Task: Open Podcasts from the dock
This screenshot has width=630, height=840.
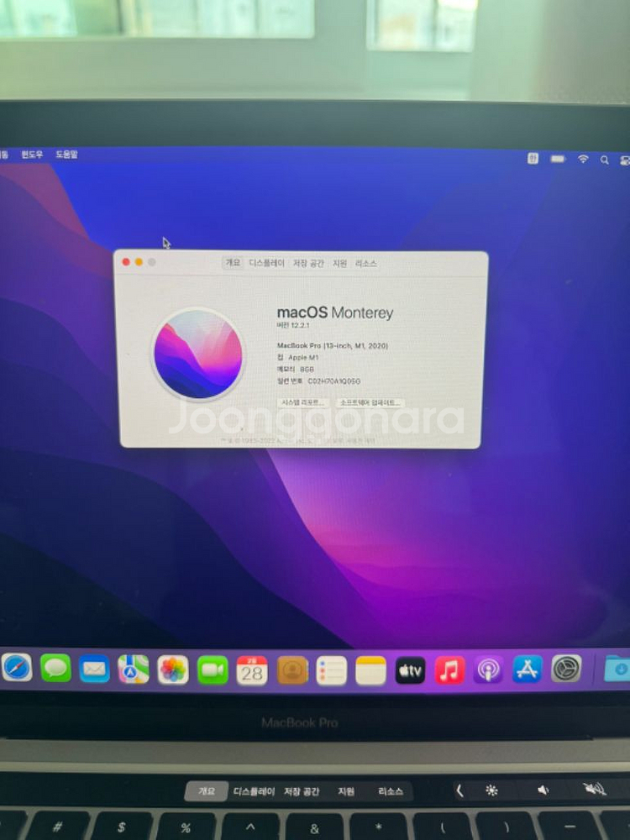Action: pos(489,669)
